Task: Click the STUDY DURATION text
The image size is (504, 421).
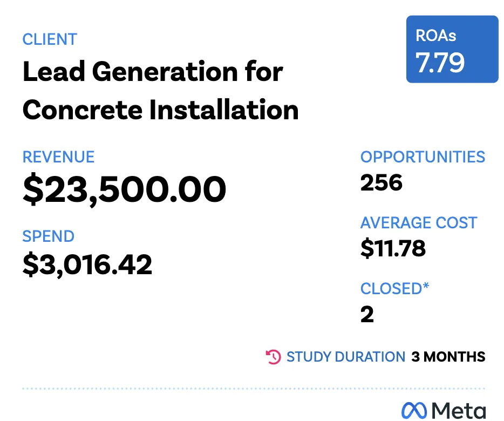Action: coord(346,357)
